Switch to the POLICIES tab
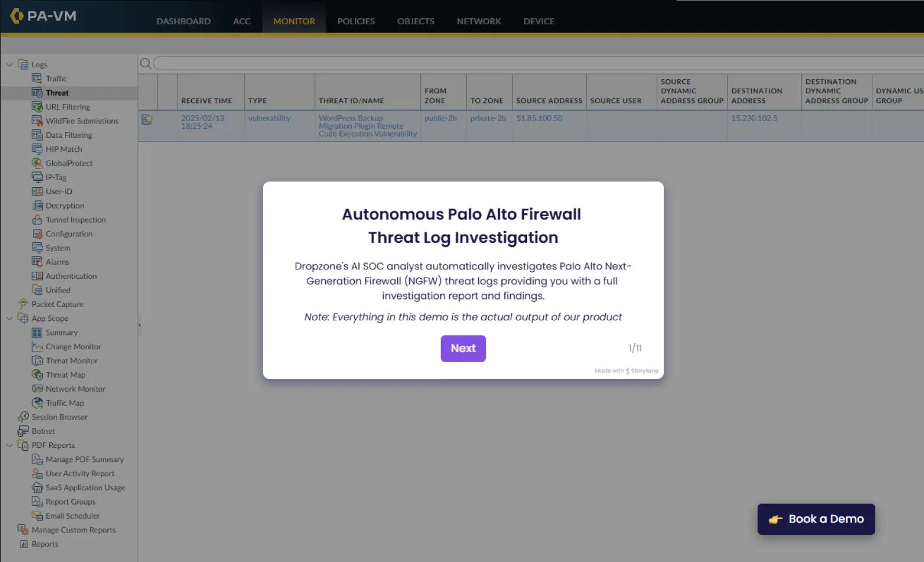The height and width of the screenshot is (562, 924). (x=356, y=21)
